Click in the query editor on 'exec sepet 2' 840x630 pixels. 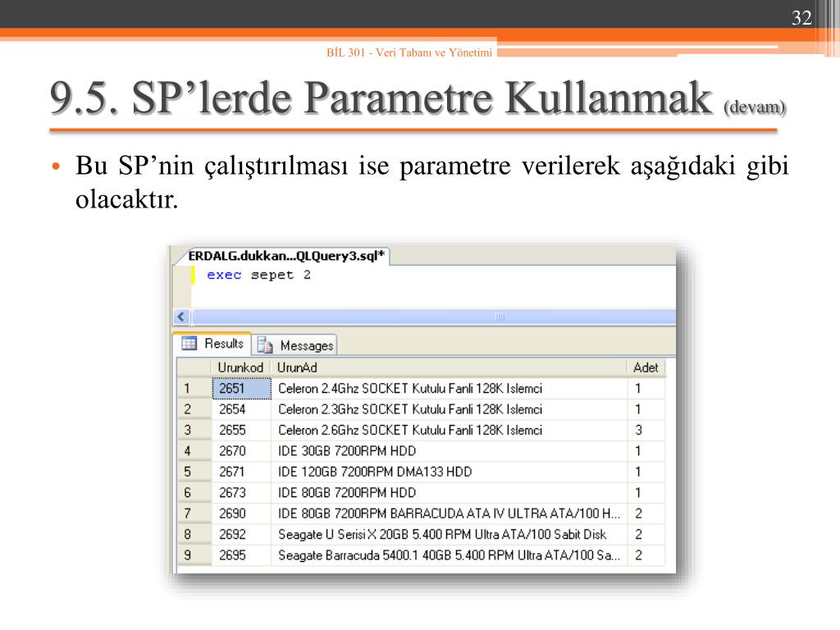pyautogui.click(x=258, y=276)
